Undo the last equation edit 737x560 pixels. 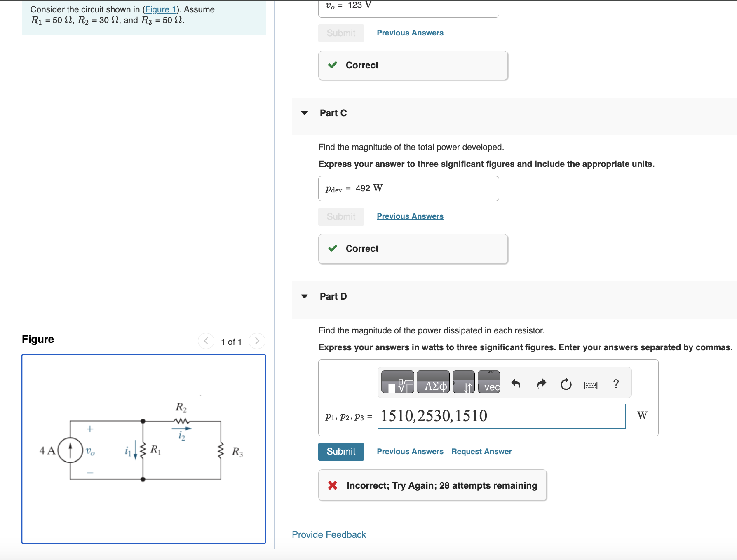(x=516, y=383)
